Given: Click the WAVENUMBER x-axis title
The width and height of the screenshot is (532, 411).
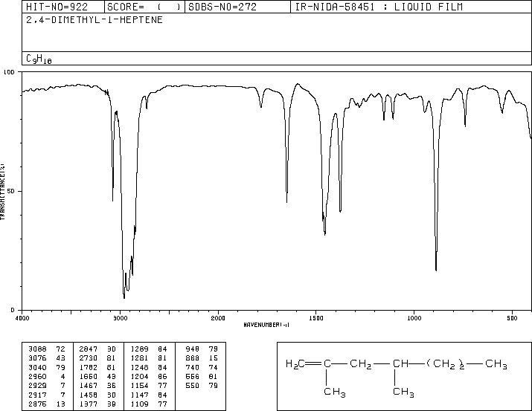Looking at the screenshot, I should [x=266, y=325].
